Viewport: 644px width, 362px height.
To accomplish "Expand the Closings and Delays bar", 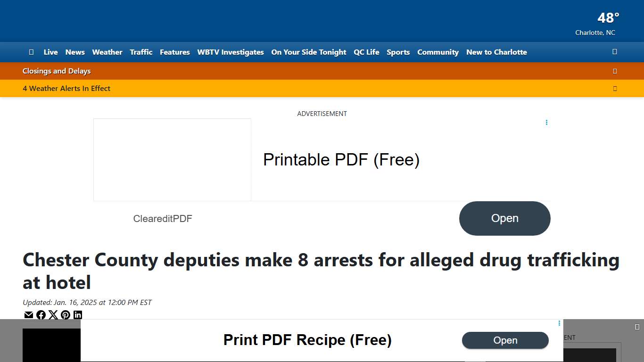I will (x=615, y=71).
